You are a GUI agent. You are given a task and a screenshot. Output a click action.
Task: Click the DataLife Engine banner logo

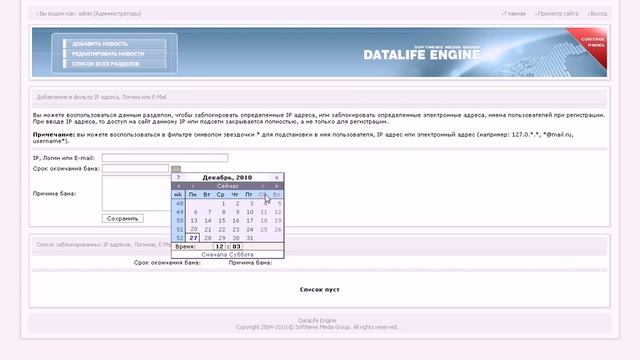(x=421, y=53)
